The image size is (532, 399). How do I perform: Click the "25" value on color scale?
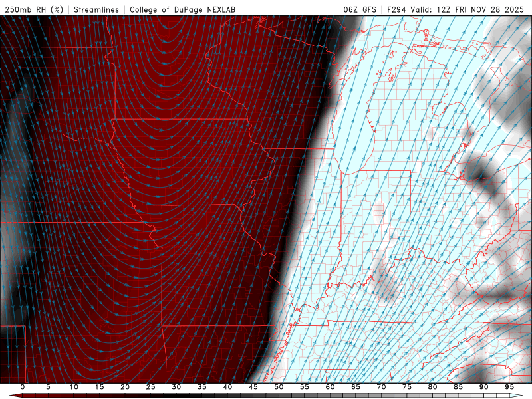click(x=151, y=387)
